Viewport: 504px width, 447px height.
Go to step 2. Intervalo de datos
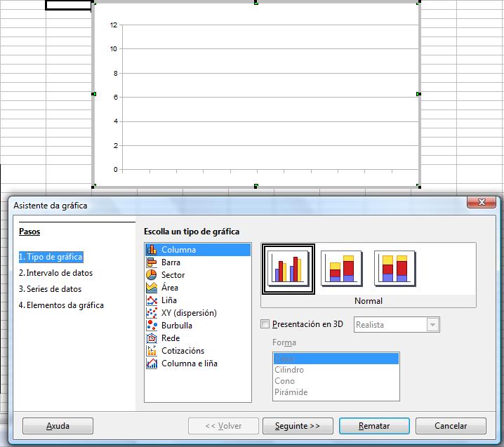pyautogui.click(x=55, y=273)
